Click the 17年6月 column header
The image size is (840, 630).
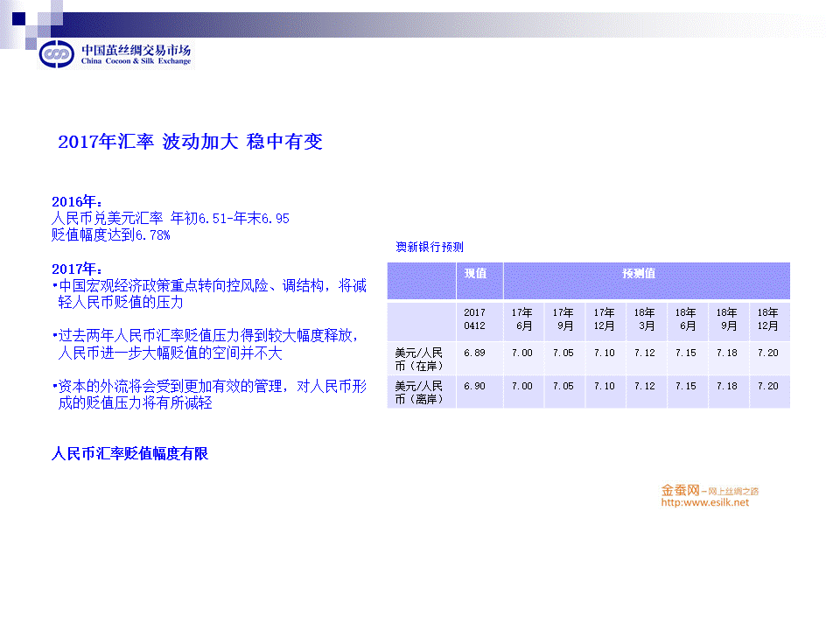(522, 319)
